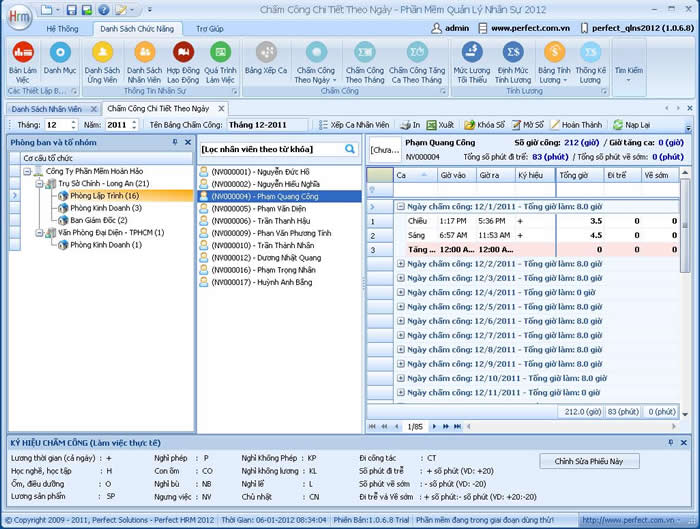Select employee Phạm Văn Diện
This screenshot has width=700, height=529.
point(258,208)
